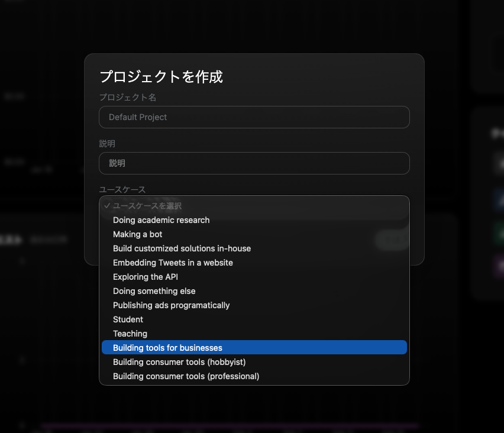Viewport: 504px width, 433px height.
Task: Focus the Default Project name field
Action: point(254,117)
